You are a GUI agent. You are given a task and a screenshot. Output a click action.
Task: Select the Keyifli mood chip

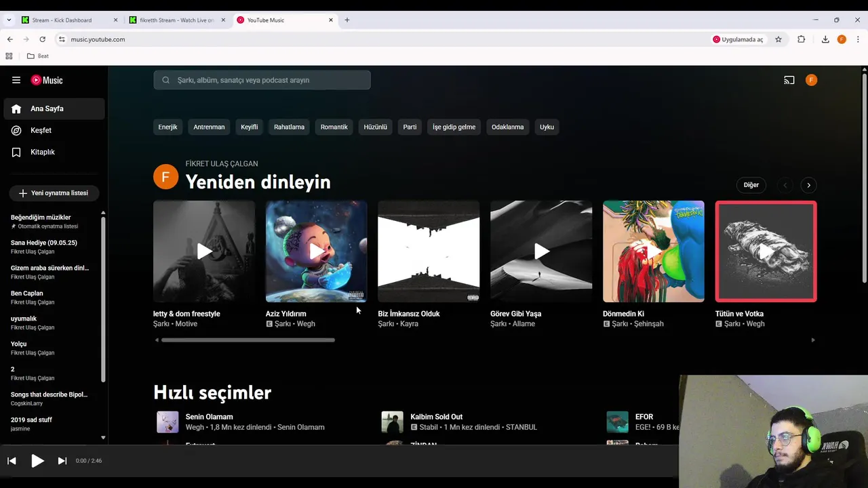(x=250, y=127)
